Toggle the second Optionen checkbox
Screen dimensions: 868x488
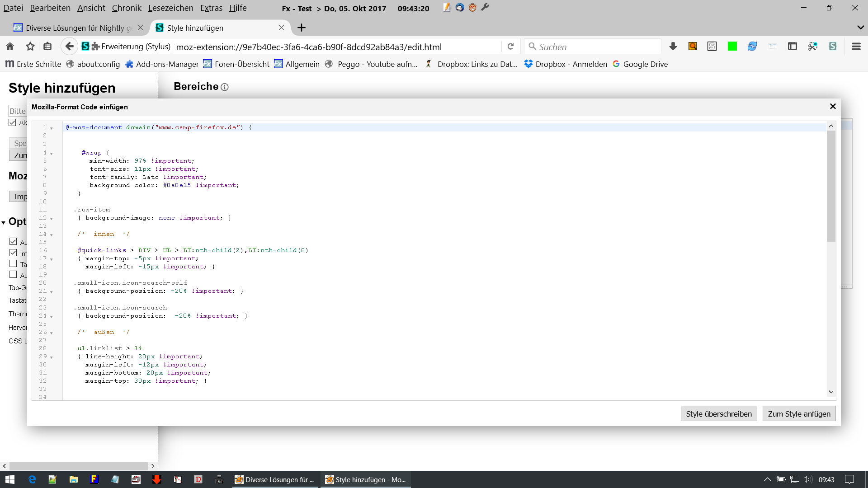13,253
